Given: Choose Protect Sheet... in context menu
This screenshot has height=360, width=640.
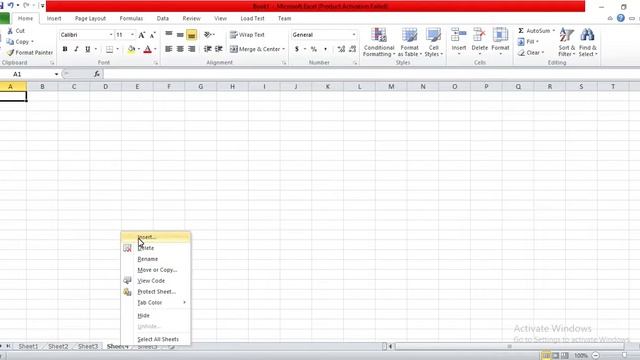Looking at the screenshot, I should pos(156,292).
